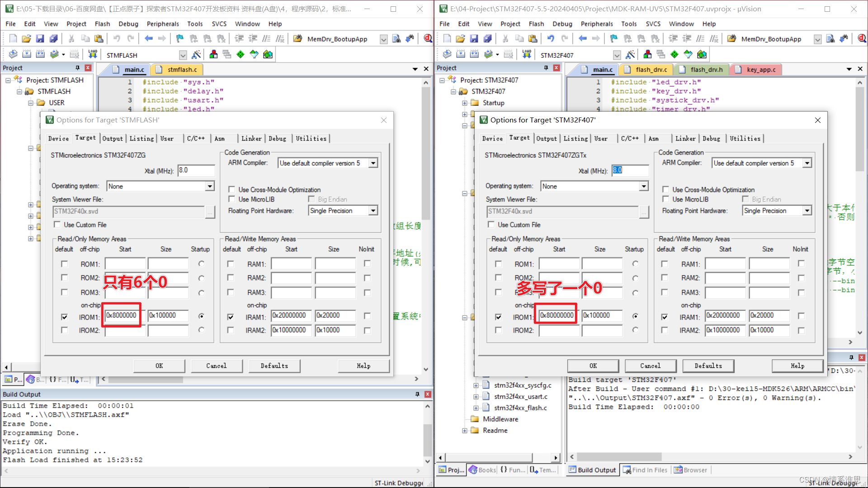
Task: Click the LOAD download icon in right window
Action: click(x=527, y=55)
